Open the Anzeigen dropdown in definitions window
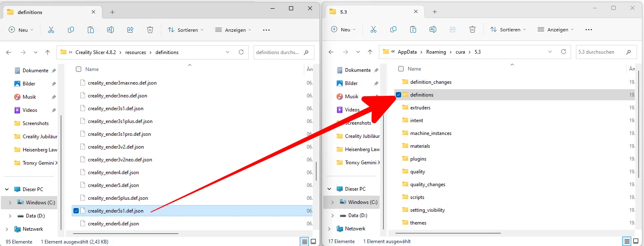 233,30
